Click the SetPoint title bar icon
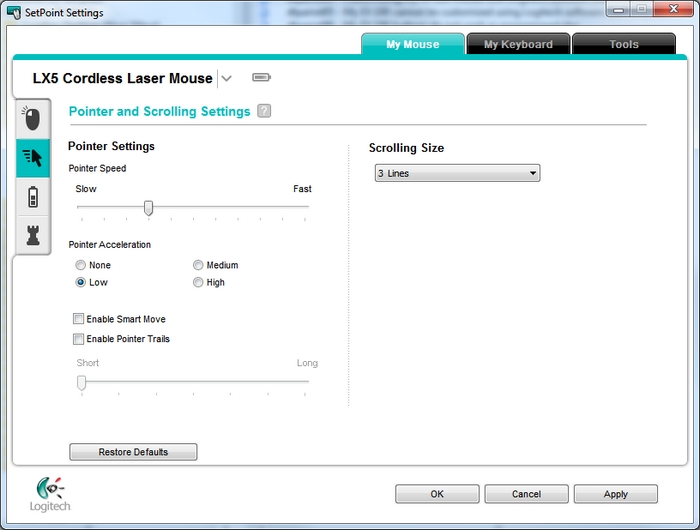 coord(14,13)
